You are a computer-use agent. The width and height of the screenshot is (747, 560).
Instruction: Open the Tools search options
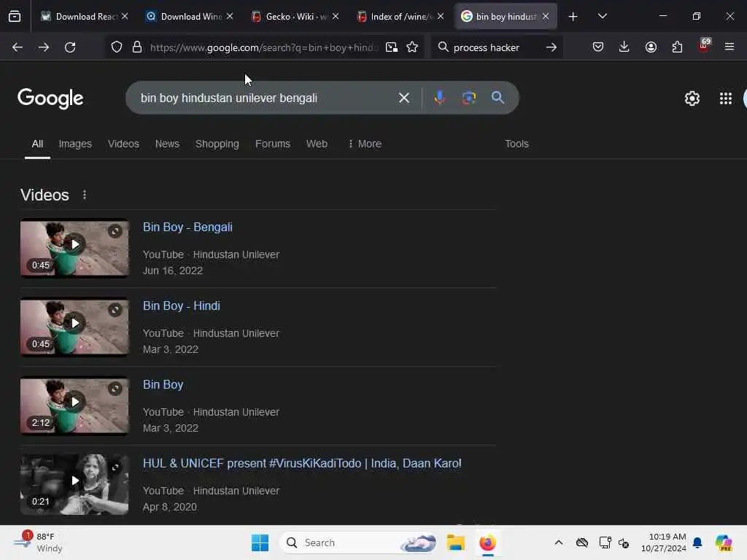click(516, 144)
